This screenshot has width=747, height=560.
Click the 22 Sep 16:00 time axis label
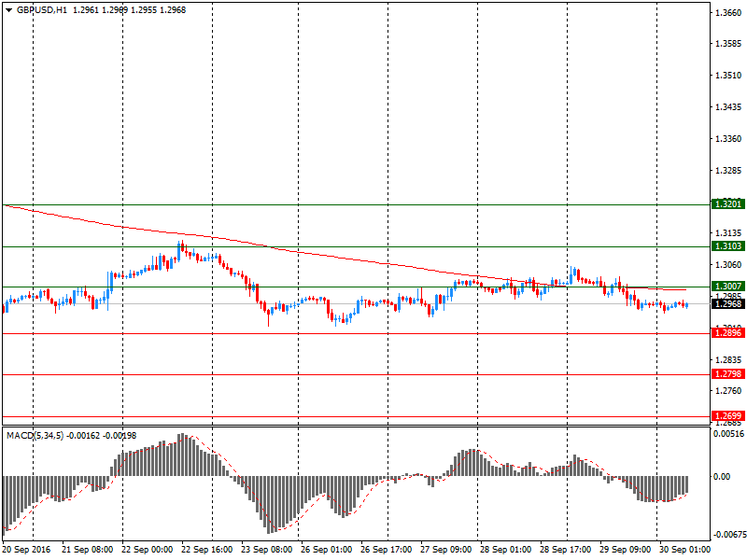point(206,550)
